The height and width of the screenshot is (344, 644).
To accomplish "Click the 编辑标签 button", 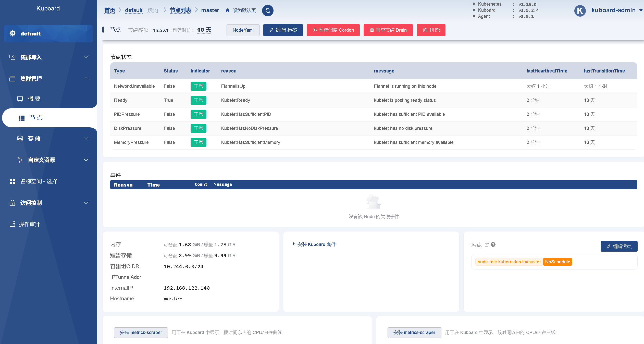I will pos(283,30).
